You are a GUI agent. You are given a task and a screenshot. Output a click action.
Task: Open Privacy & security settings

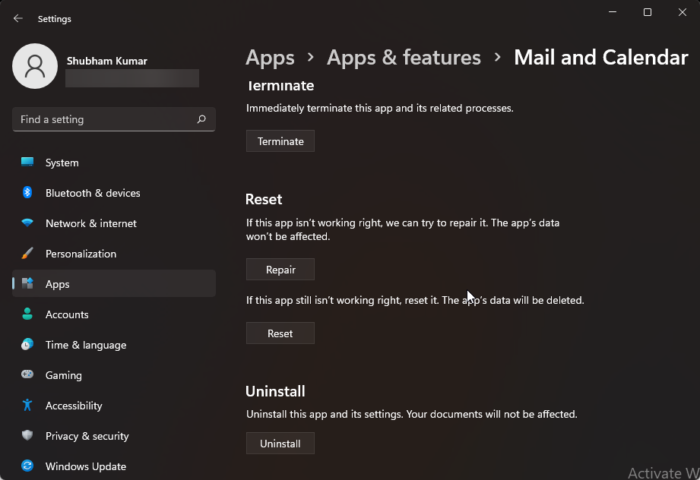(x=114, y=436)
